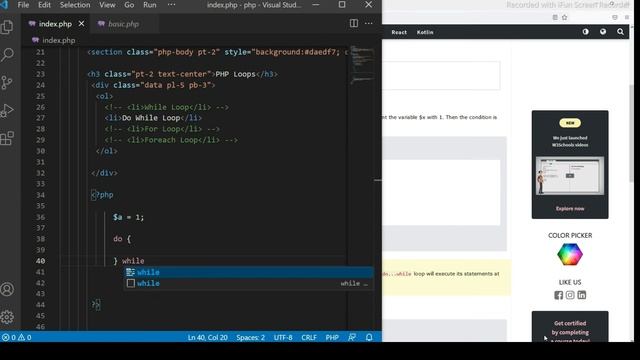This screenshot has height=360, width=640.
Task: Click line number 38 in the gutter
Action: click(x=40, y=239)
